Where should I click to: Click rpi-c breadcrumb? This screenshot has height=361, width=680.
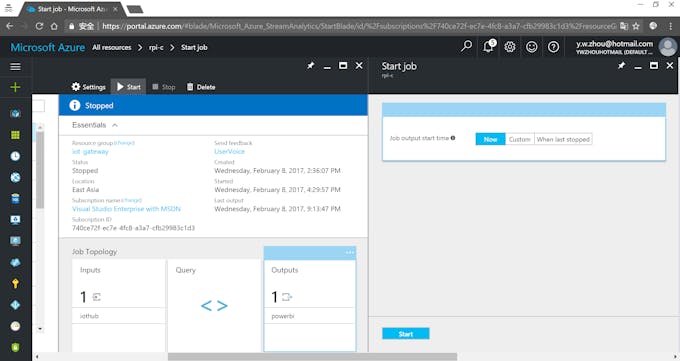(x=156, y=47)
